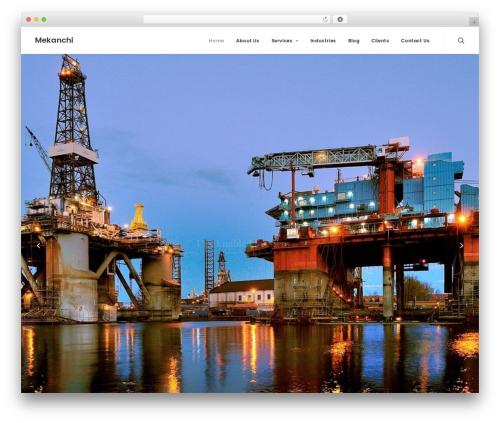
Task: Click the yellow minimize window dot
Action: click(36, 20)
